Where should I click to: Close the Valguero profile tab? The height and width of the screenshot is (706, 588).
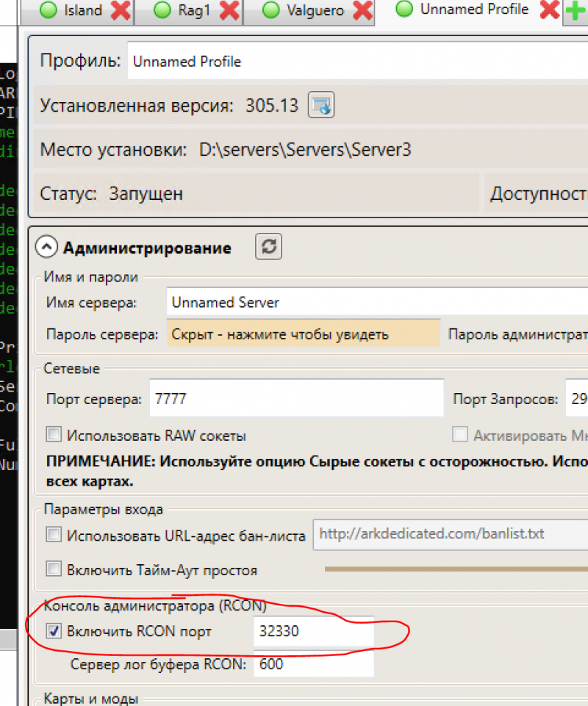pos(362,11)
